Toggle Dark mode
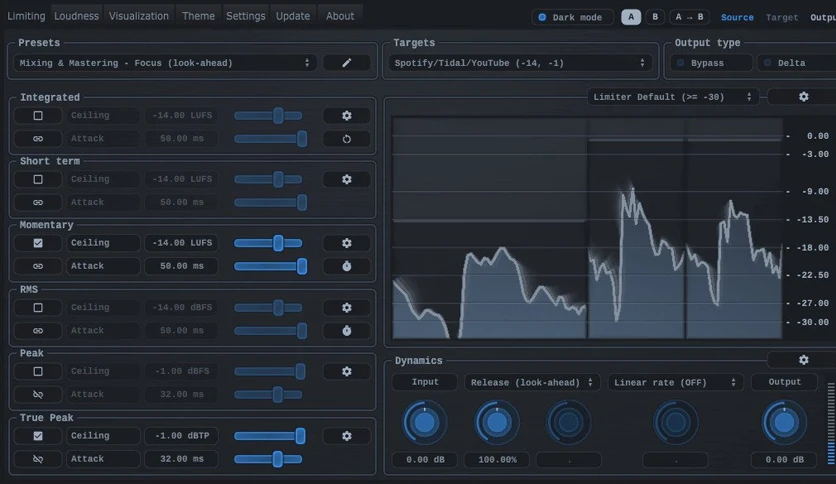836x484 pixels. (572, 17)
